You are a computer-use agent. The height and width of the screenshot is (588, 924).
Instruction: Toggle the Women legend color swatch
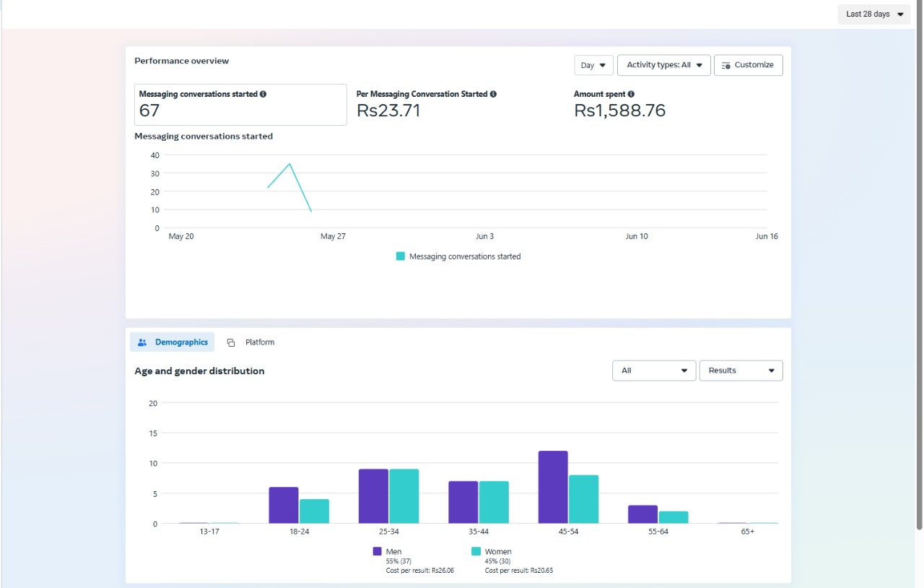coord(476,551)
